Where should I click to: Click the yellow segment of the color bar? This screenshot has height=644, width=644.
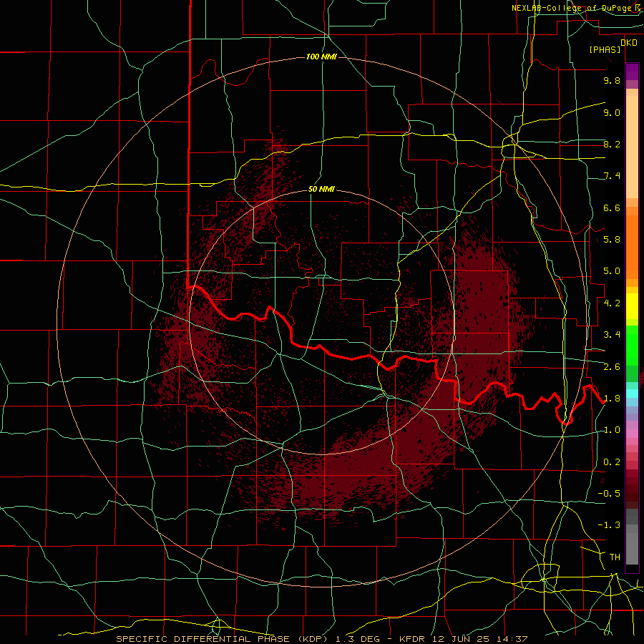632,306
